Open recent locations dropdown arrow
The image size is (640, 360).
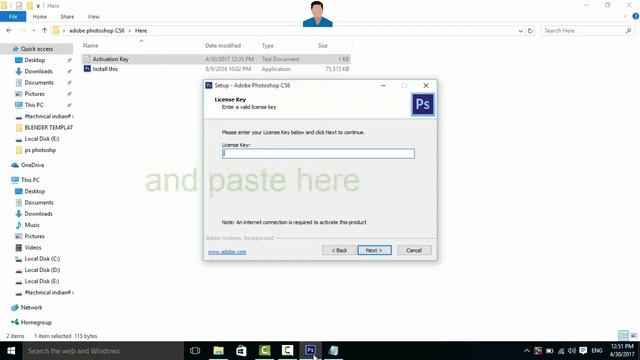34,31
